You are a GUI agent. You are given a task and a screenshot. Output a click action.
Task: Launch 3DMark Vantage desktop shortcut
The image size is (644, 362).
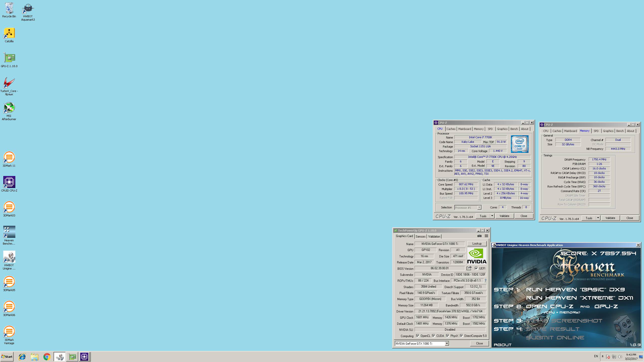coord(9,335)
